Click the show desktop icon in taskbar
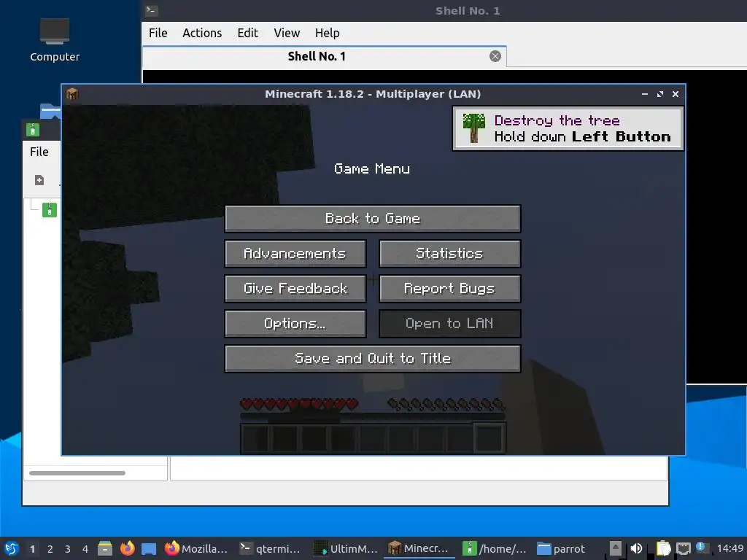 coord(149,548)
